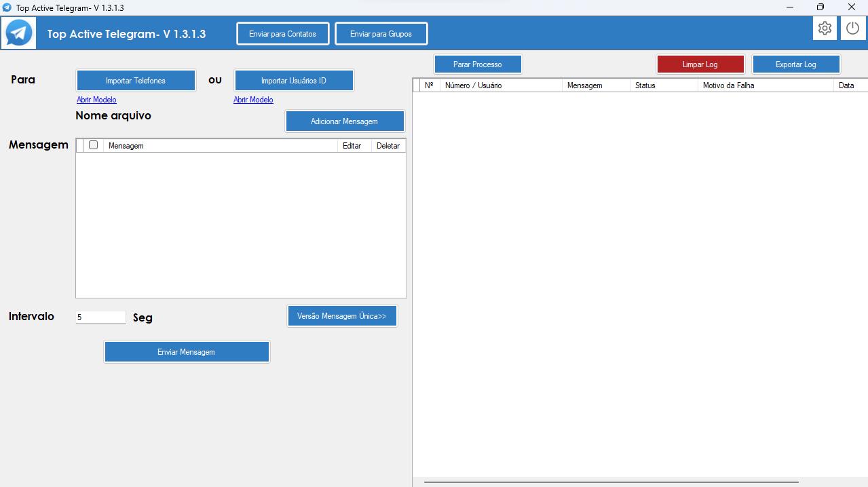Click the power icon to exit

(x=852, y=28)
